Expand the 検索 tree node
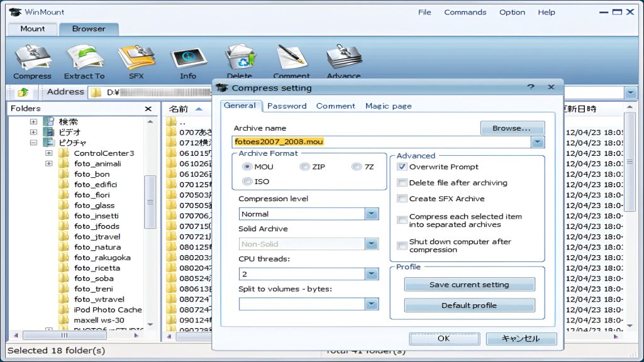This screenshot has height=362, width=644. pos(34,121)
